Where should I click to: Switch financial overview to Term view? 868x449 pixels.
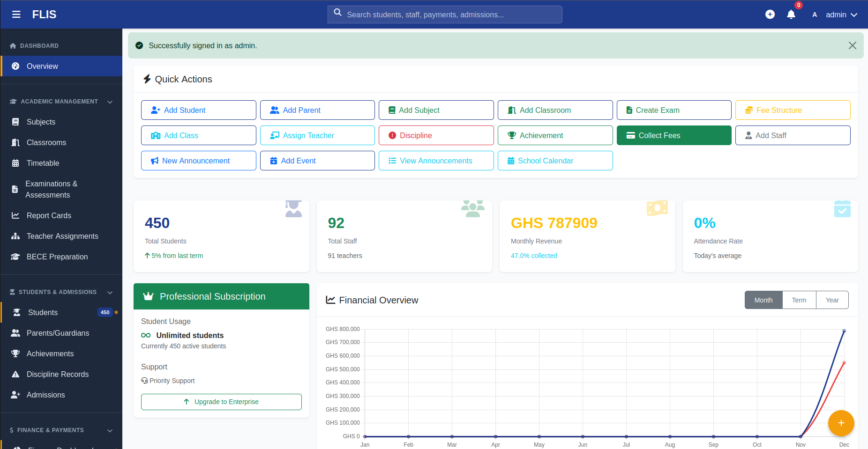pyautogui.click(x=799, y=300)
